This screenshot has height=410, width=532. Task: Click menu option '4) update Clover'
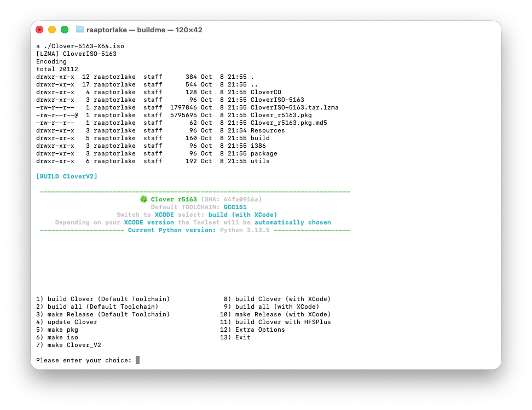[67, 322]
